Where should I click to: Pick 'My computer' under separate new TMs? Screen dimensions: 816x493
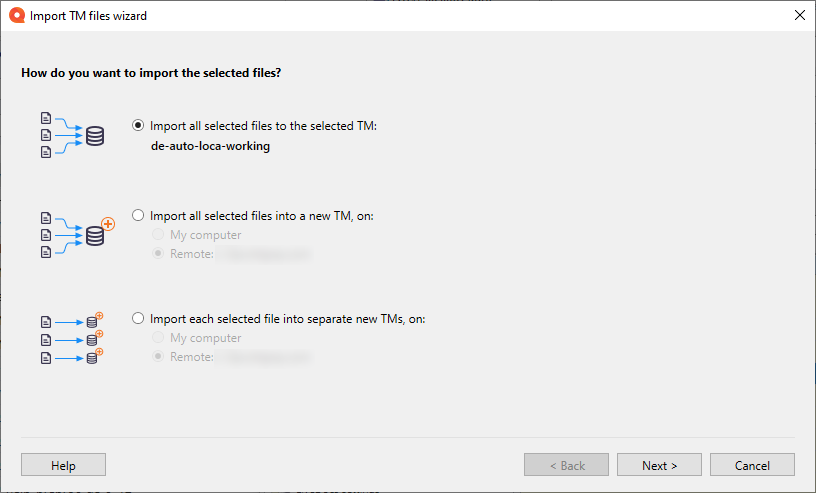pos(157,338)
